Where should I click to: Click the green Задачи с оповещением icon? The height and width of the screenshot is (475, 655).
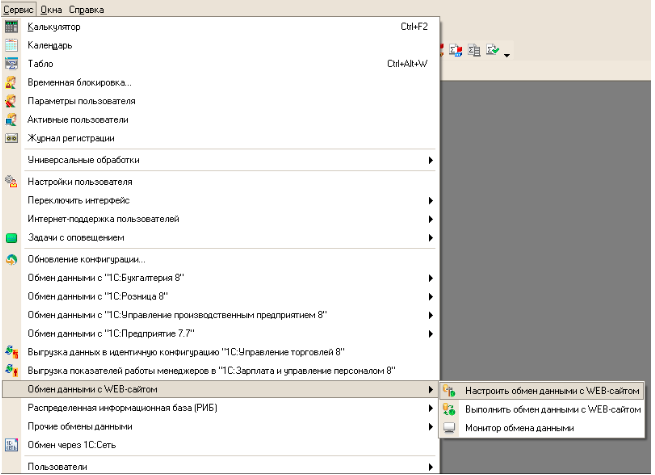tap(11, 238)
